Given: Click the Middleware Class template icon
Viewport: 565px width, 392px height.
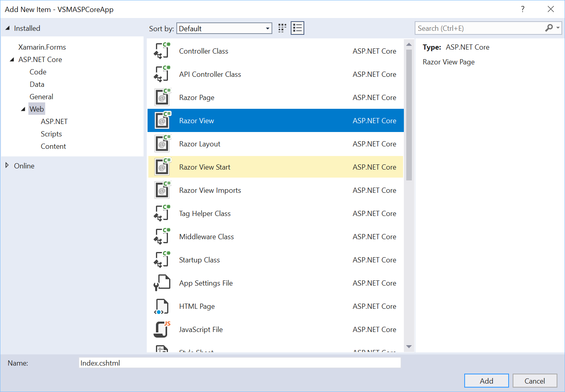Looking at the screenshot, I should coord(162,237).
